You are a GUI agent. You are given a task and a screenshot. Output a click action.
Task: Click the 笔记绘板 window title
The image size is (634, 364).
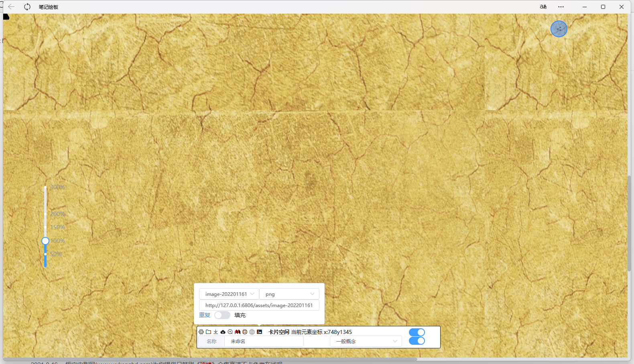pyautogui.click(x=49, y=7)
